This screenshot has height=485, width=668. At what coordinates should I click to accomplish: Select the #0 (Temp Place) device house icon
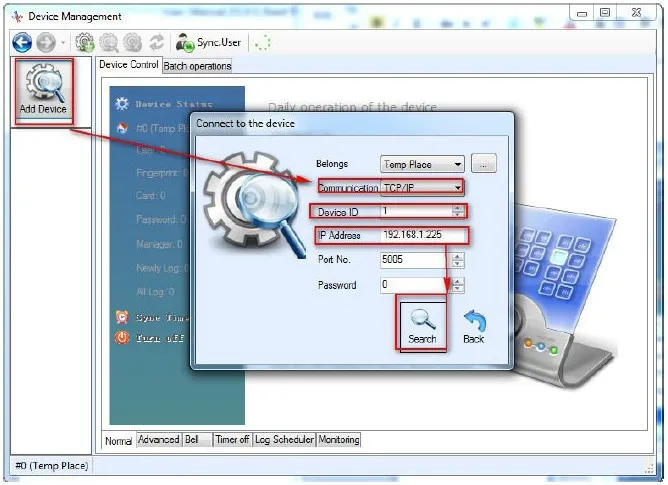(123, 128)
